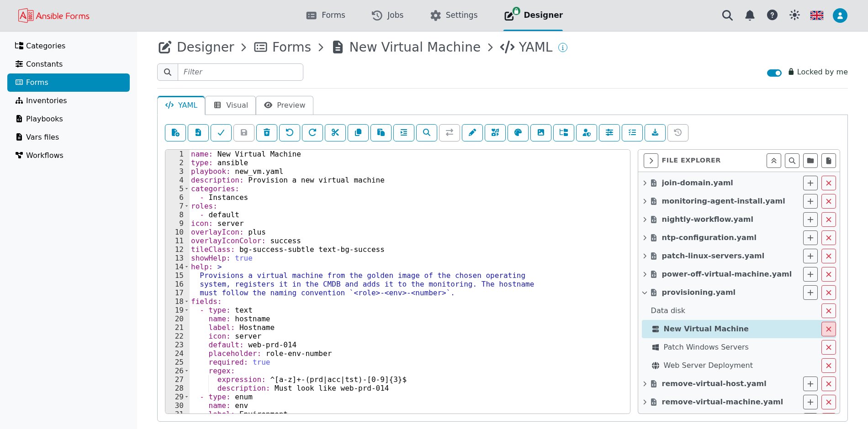Click the indent format toolbar button
The width and height of the screenshot is (868, 429).
[404, 133]
